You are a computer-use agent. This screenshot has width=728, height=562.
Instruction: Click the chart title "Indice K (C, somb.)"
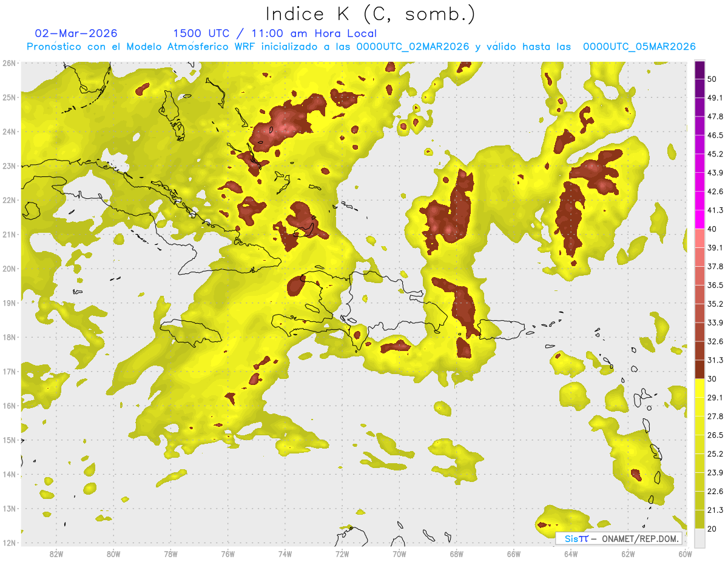370,15
